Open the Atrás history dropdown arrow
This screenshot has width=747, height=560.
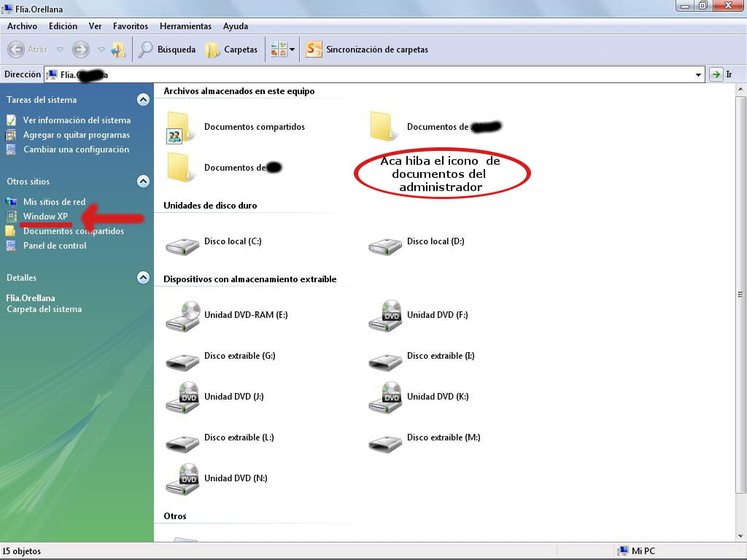point(60,49)
